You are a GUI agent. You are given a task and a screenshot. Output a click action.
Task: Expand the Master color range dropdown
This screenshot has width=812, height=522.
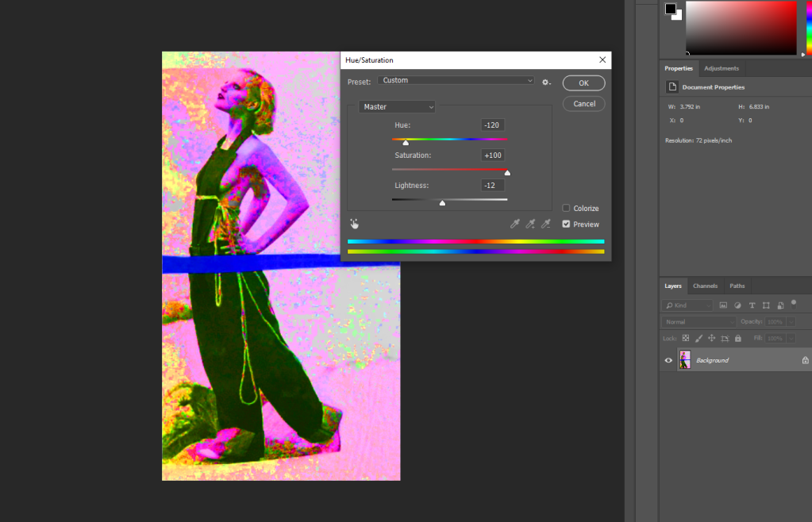point(397,106)
